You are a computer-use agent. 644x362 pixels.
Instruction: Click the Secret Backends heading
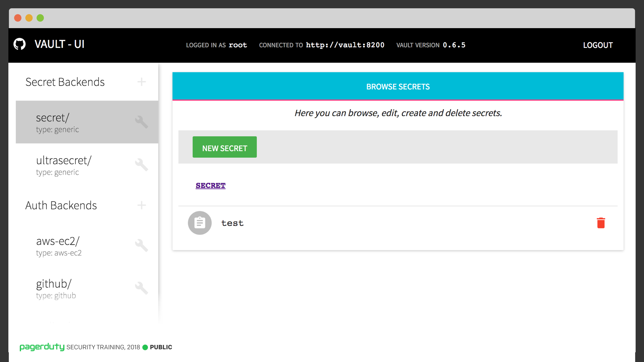[65, 82]
